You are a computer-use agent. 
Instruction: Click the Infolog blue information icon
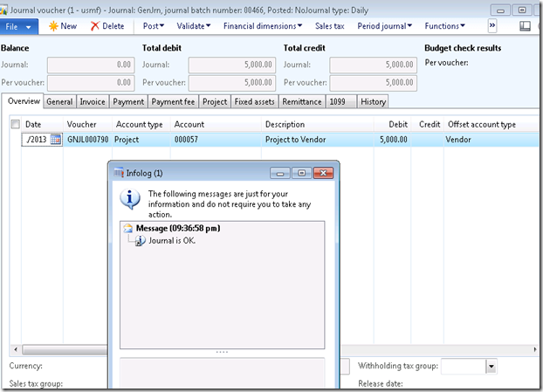pyautogui.click(x=131, y=200)
